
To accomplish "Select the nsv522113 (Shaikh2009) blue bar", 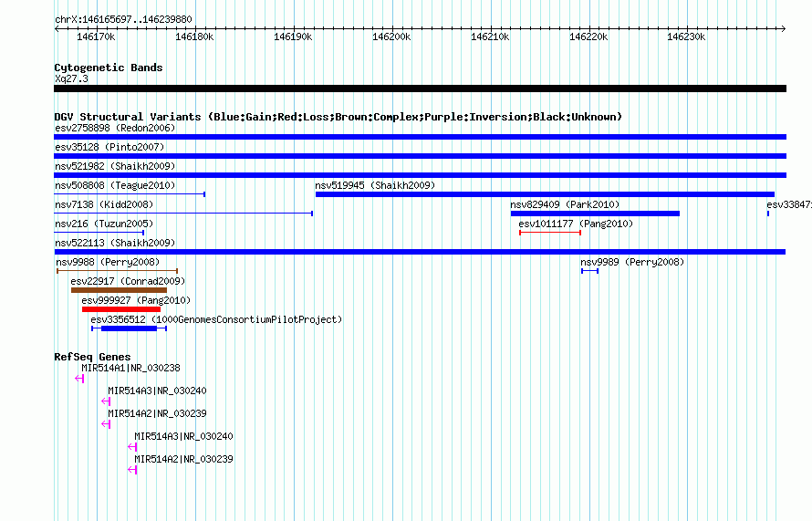I will [x=420, y=252].
